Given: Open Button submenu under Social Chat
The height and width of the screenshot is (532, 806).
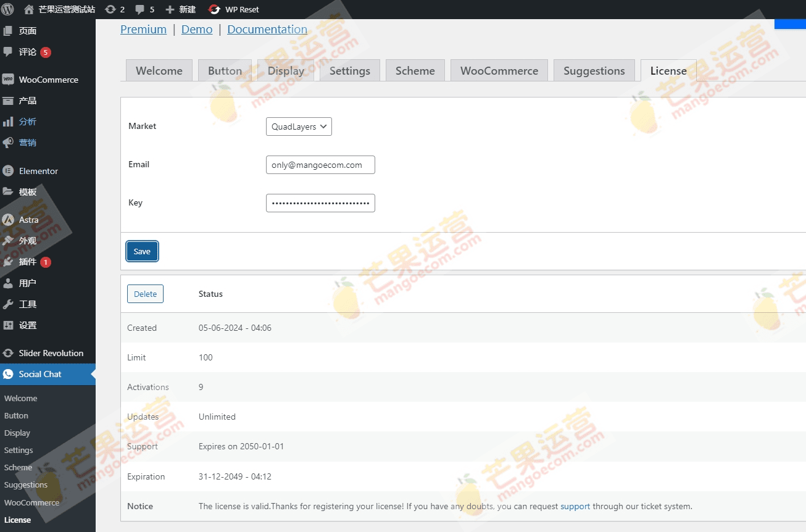Looking at the screenshot, I should pos(16,415).
